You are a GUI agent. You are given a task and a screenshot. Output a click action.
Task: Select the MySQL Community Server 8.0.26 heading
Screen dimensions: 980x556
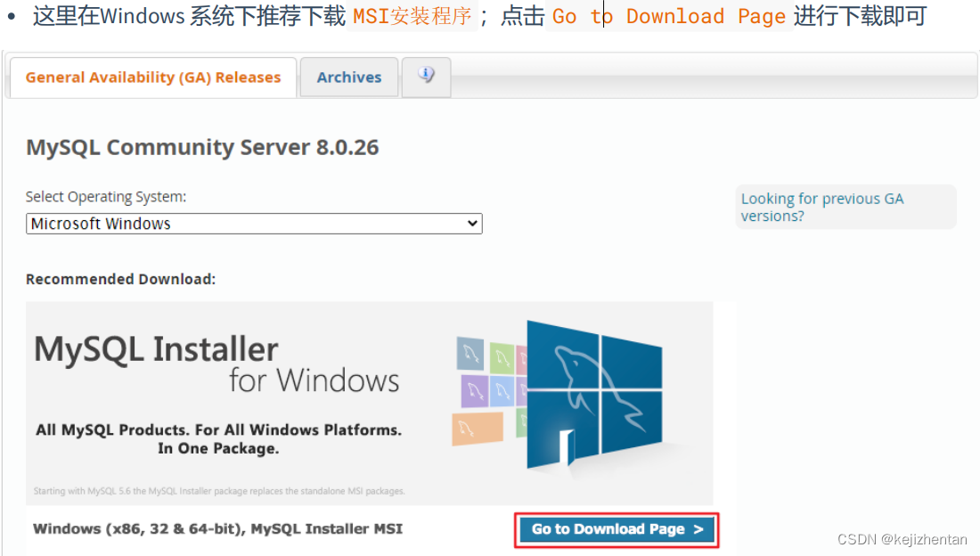tap(202, 148)
